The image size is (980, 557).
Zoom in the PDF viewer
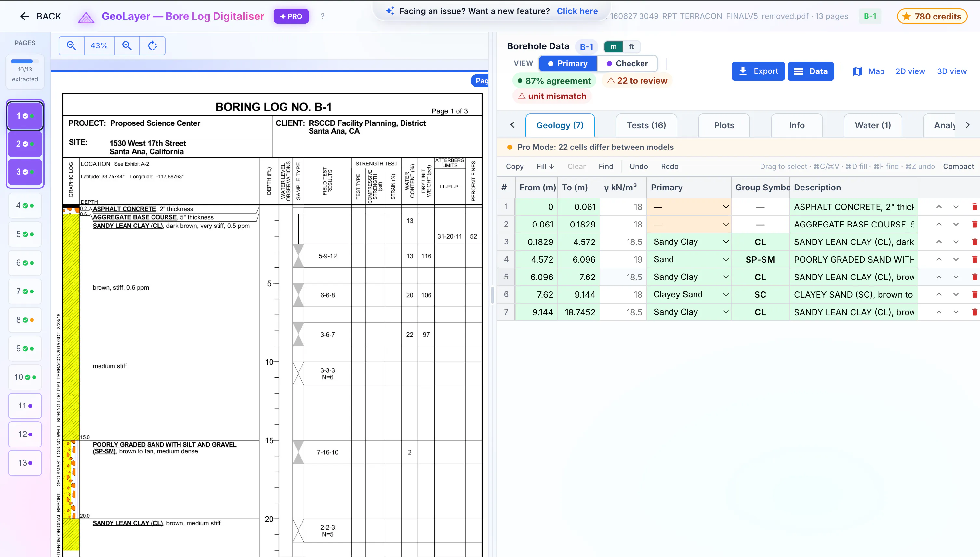[127, 45]
